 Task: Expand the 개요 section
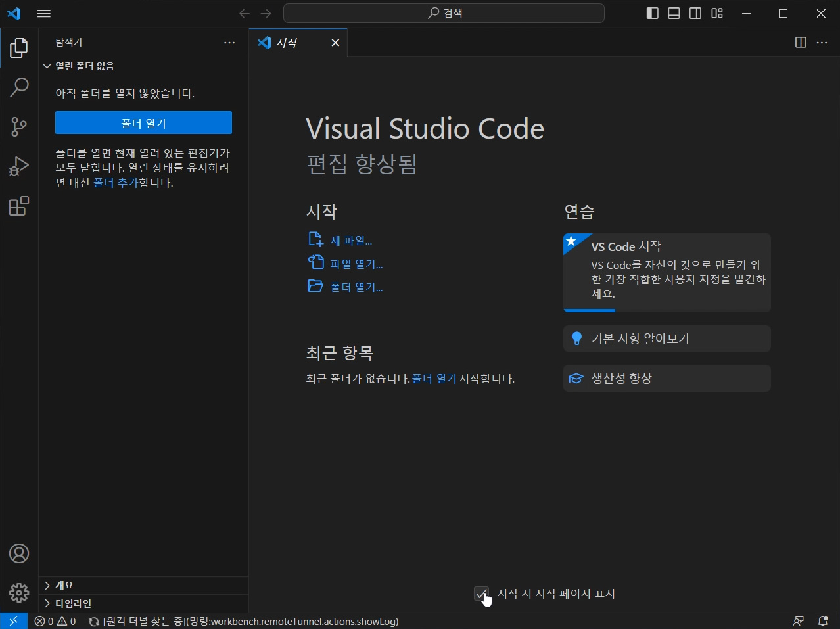tap(143, 585)
